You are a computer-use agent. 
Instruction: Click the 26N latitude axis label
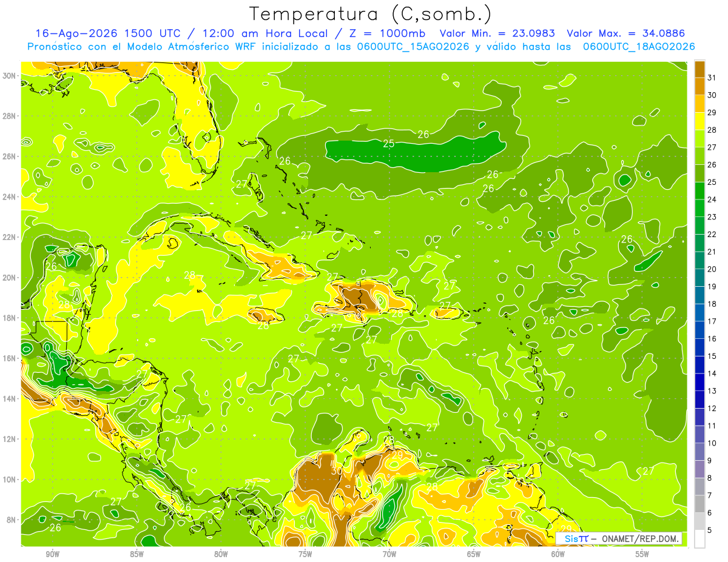coord(10,156)
